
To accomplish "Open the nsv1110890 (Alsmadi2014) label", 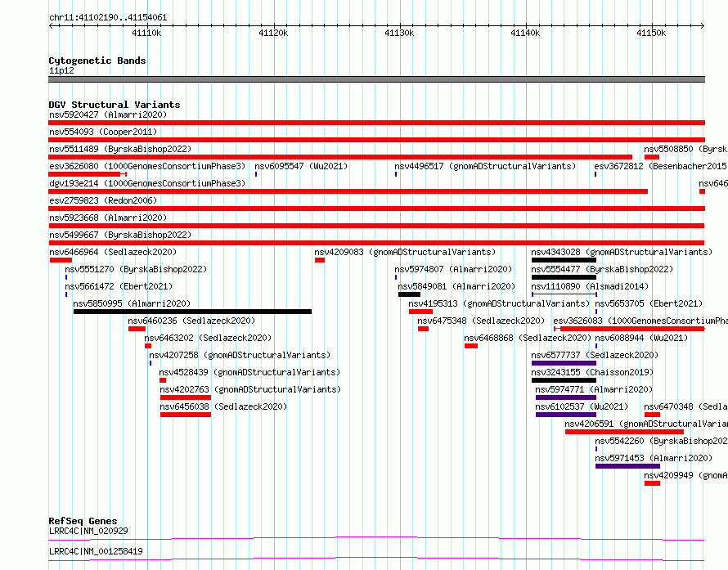I will 590,286.
